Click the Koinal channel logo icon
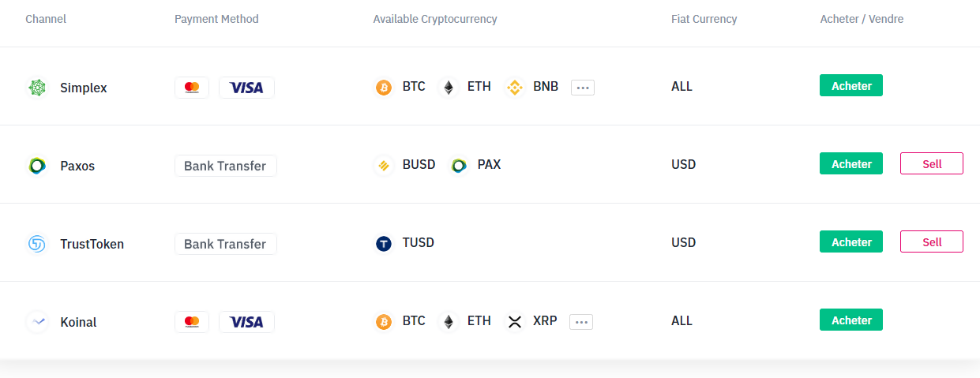 pos(37,322)
